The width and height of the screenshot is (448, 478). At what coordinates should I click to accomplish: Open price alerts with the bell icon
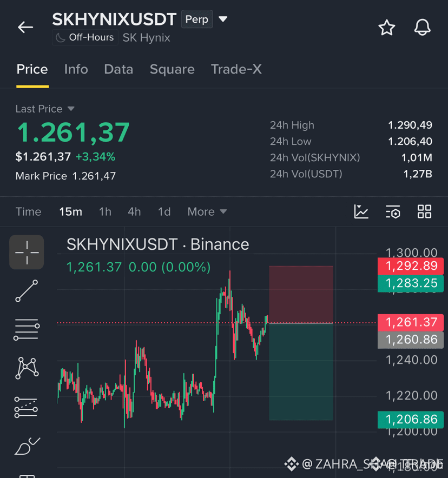tap(422, 28)
